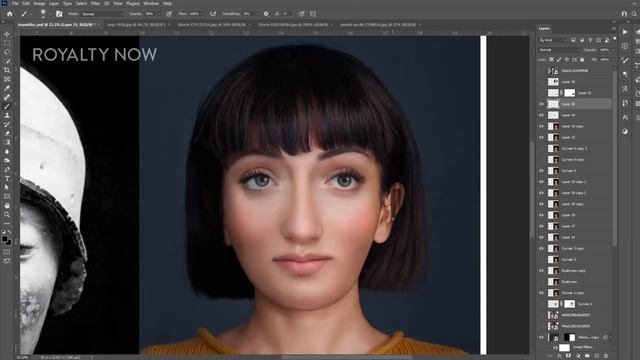This screenshot has height=360, width=640.
Task: Select the Gradient tool
Action: 7,142
